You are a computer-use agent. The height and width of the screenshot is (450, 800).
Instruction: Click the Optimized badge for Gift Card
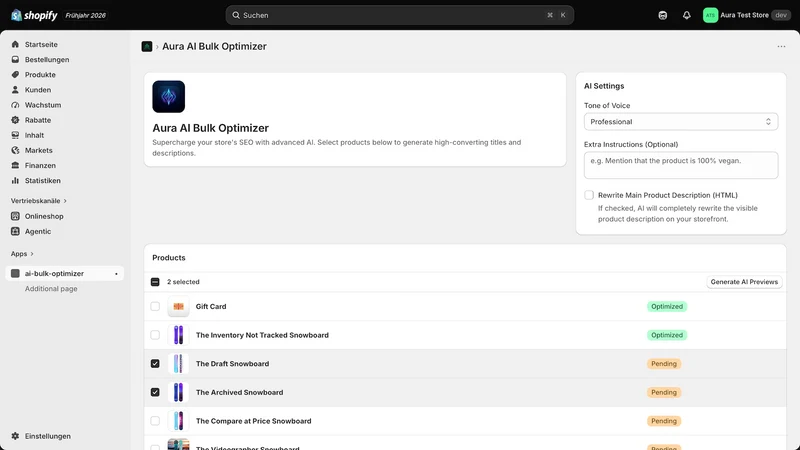coord(667,307)
